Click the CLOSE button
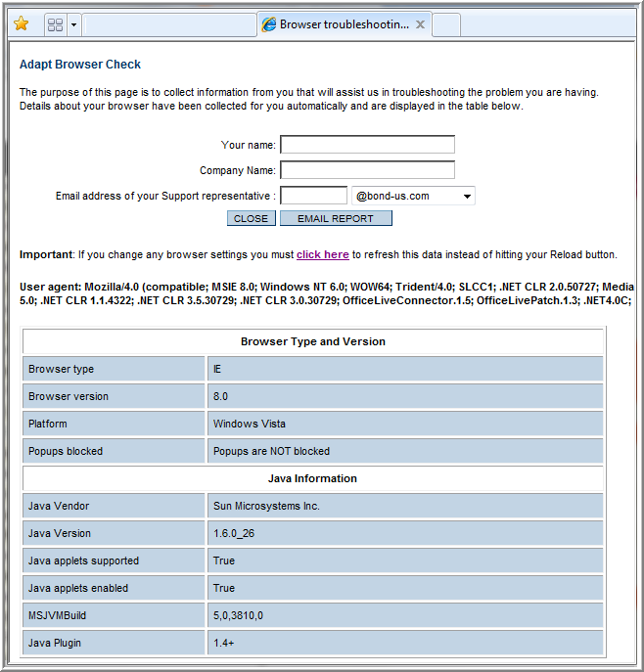 [252, 218]
